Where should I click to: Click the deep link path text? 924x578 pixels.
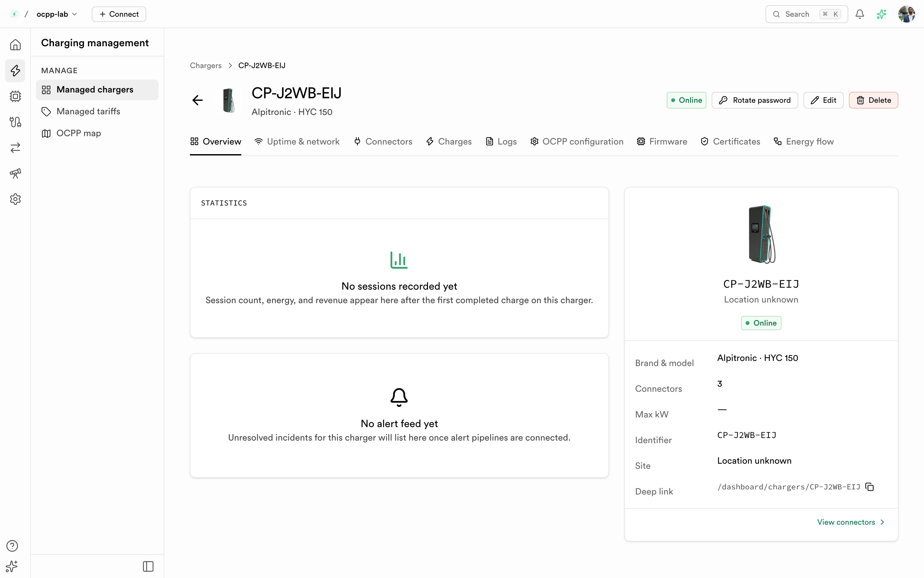coord(789,486)
